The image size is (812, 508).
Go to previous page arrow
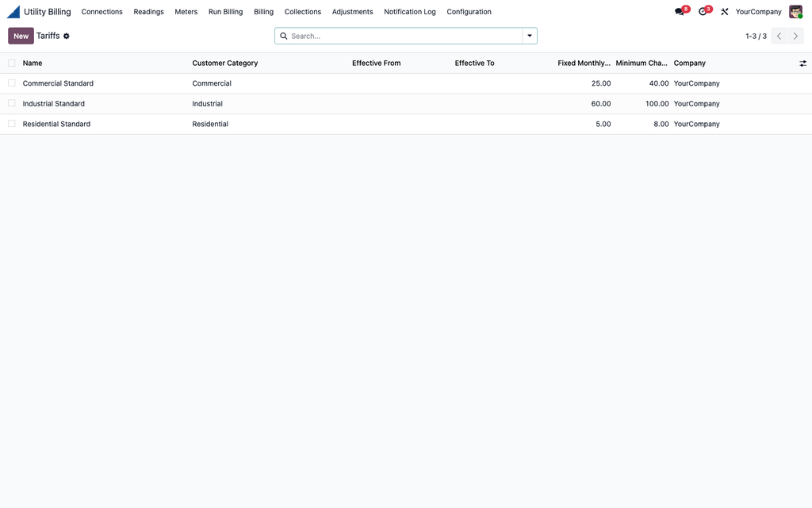(x=779, y=36)
